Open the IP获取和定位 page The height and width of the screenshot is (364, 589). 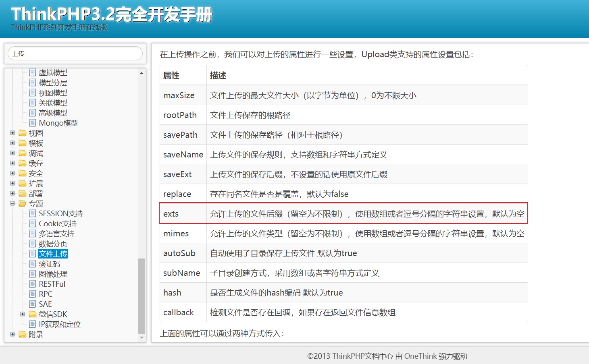click(60, 324)
